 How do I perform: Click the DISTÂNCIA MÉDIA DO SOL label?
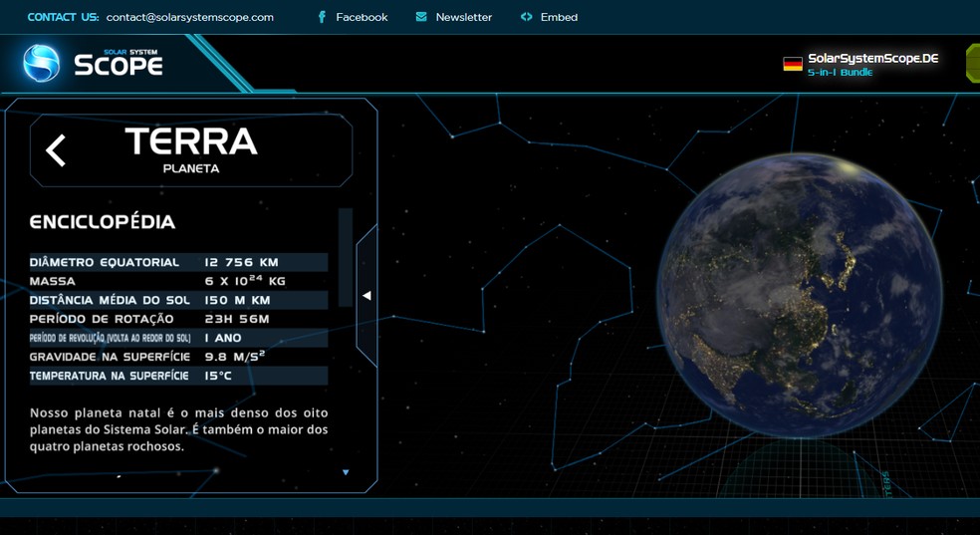(x=110, y=300)
